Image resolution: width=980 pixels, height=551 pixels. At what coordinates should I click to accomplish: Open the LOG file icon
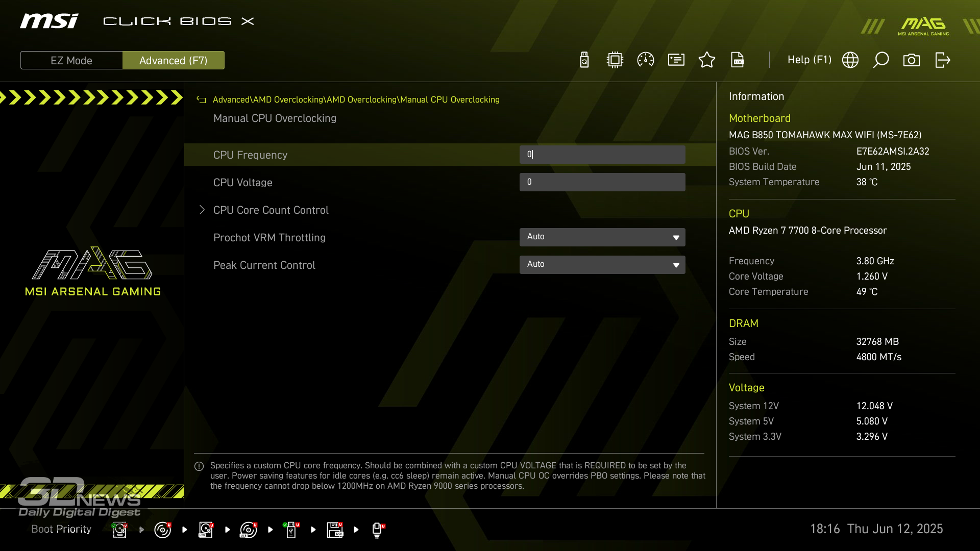[x=738, y=60]
